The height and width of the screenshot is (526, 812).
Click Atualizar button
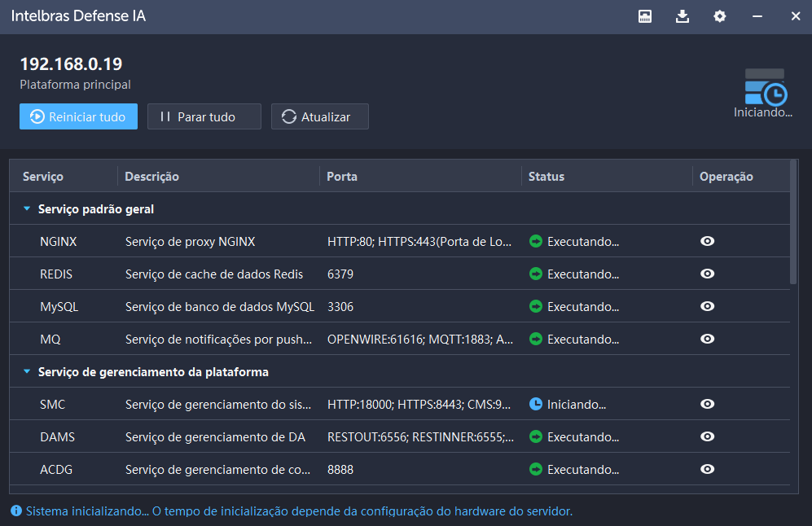(320, 116)
